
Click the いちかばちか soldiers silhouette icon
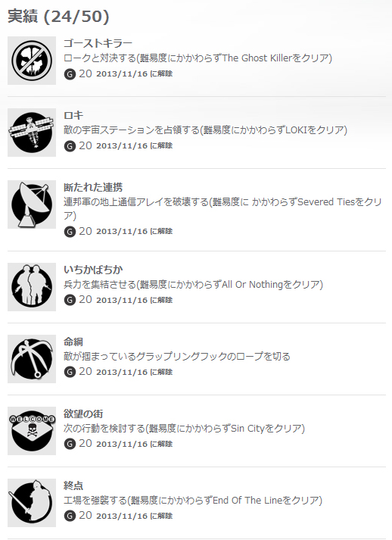[x=32, y=287]
